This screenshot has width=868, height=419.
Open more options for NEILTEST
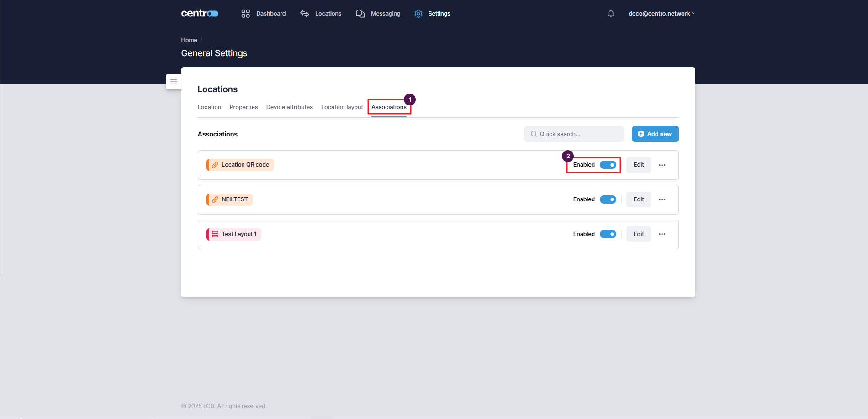coord(662,199)
